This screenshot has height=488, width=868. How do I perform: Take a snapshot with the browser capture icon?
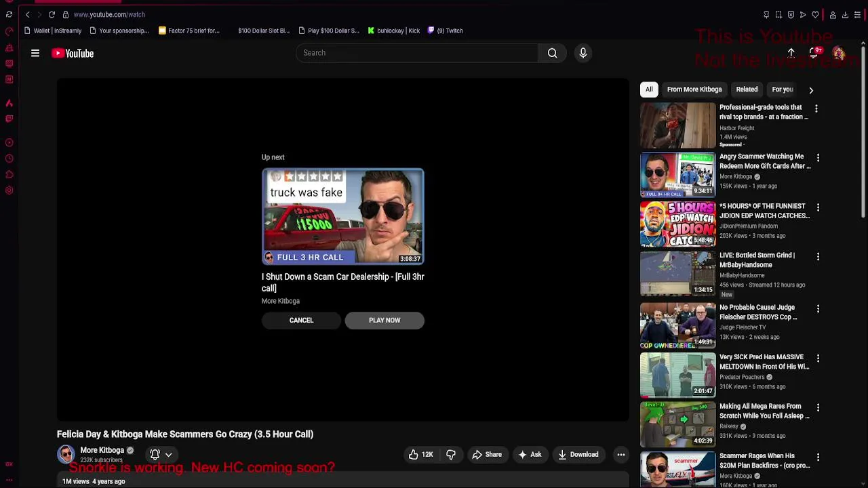click(778, 14)
